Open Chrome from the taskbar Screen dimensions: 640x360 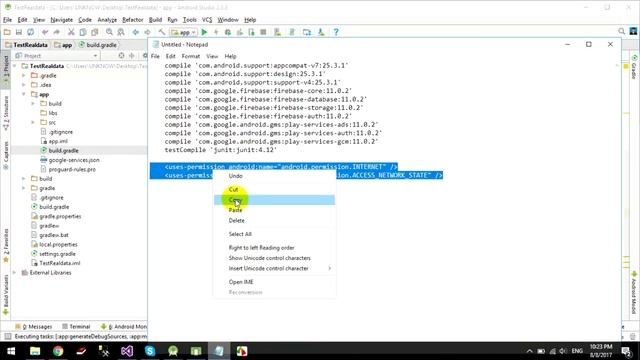(58, 351)
